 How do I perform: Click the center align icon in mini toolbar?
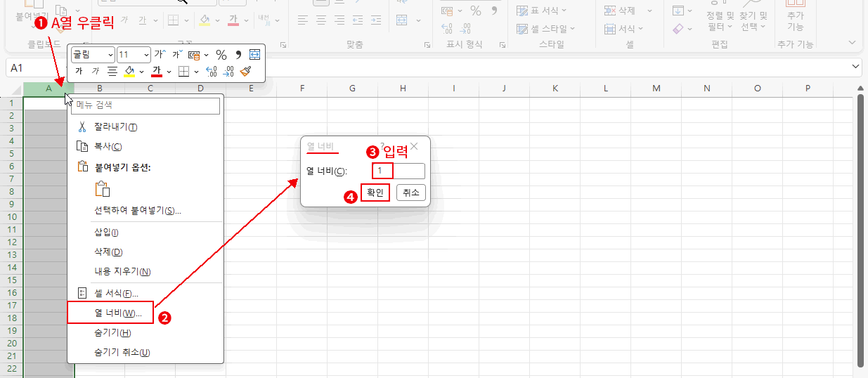[x=112, y=71]
